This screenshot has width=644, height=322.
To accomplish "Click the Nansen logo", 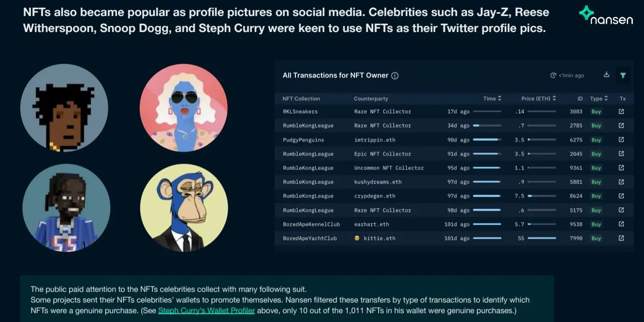I will click(x=606, y=15).
